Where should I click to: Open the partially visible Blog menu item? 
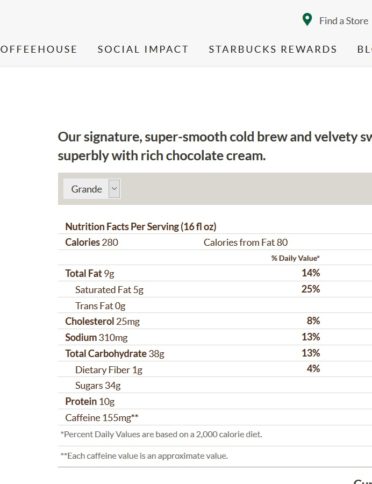click(364, 49)
